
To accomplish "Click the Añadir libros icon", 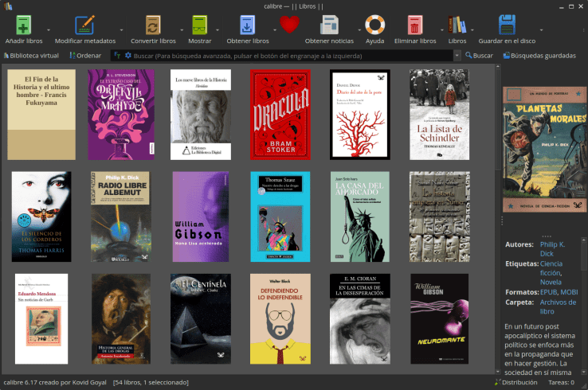I will coord(24,25).
